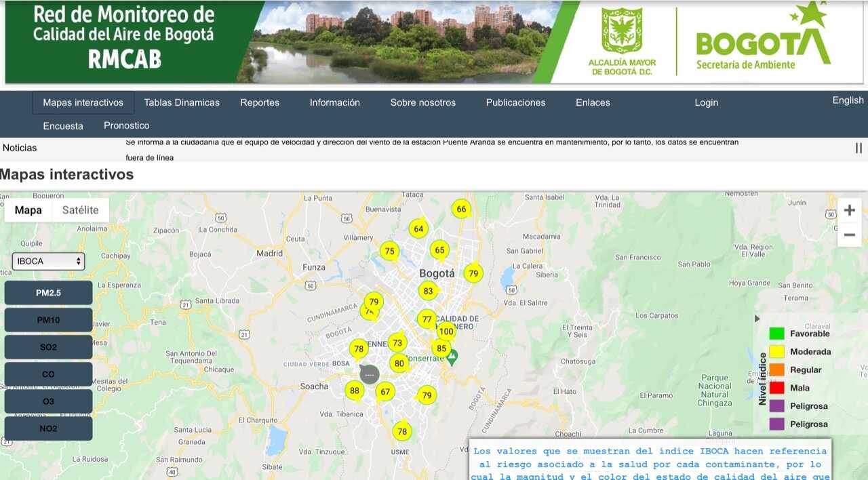Switch language to English
Image resolution: width=868 pixels, height=480 pixels.
pos(848,100)
